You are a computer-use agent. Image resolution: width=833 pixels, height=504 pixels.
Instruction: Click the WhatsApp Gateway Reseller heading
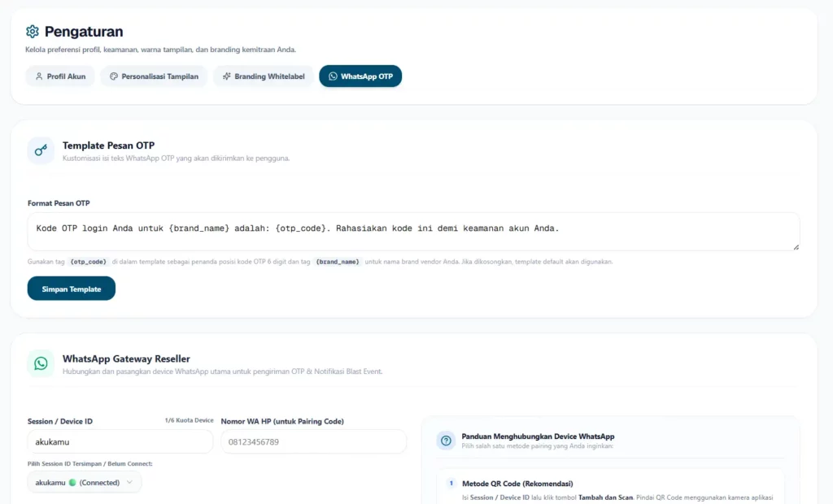(x=126, y=358)
